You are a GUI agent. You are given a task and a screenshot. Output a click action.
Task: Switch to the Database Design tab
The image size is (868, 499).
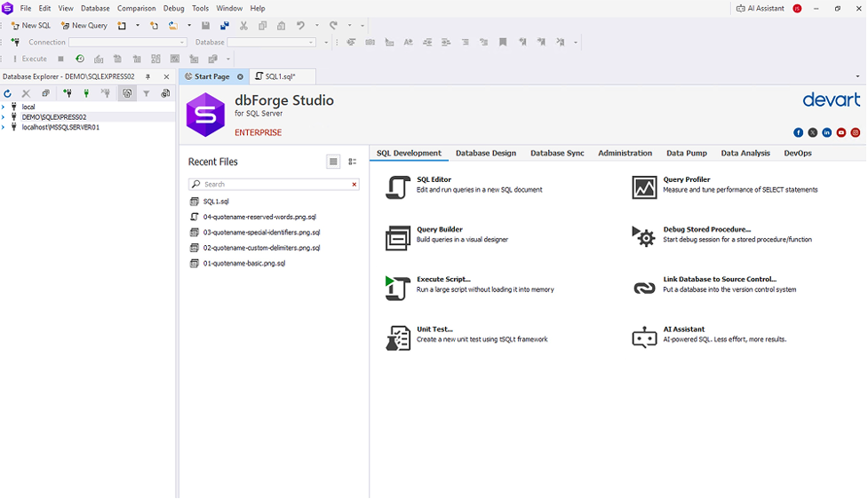pos(485,154)
